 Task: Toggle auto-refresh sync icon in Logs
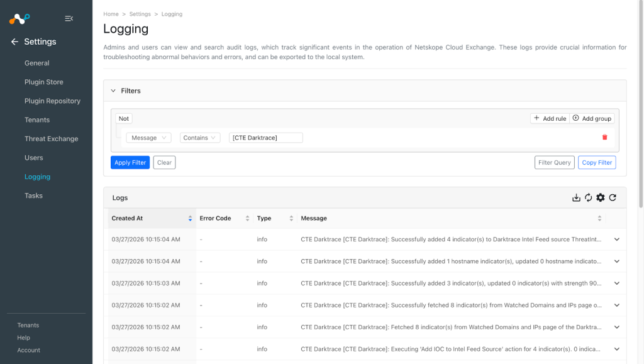(588, 198)
